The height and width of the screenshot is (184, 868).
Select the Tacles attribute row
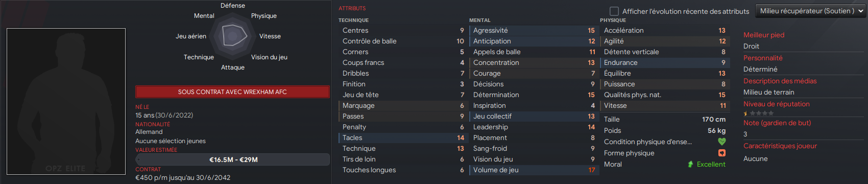[403, 137]
